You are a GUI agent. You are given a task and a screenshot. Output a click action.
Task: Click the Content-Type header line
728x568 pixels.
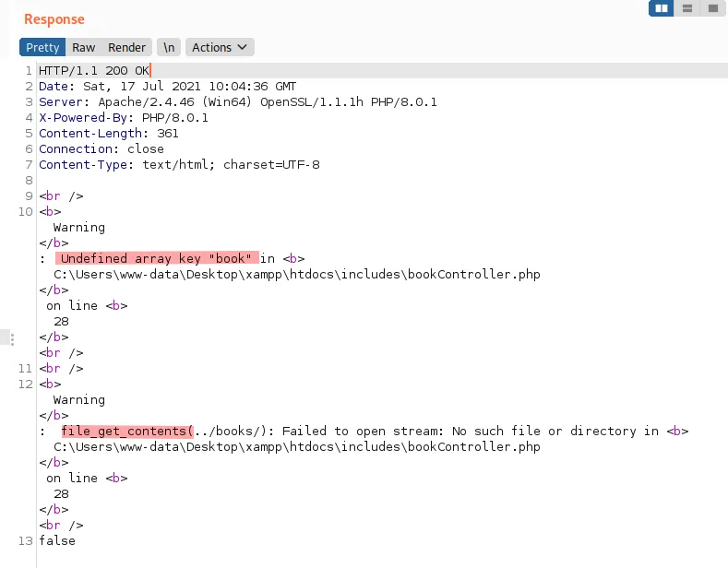pos(179,165)
